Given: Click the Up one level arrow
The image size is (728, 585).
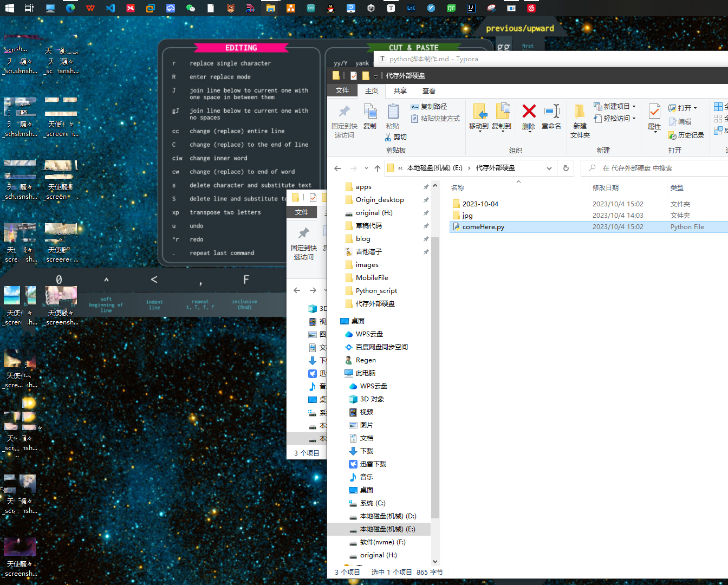Looking at the screenshot, I should (378, 168).
